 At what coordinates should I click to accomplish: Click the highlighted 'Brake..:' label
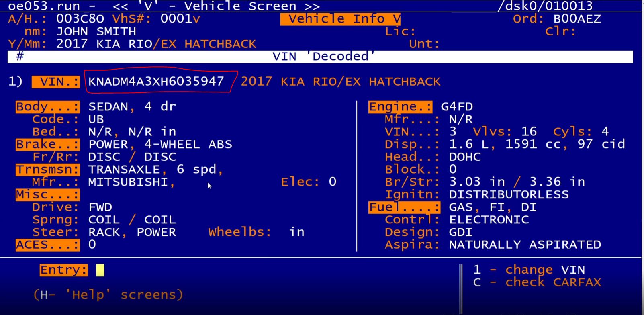(48, 144)
